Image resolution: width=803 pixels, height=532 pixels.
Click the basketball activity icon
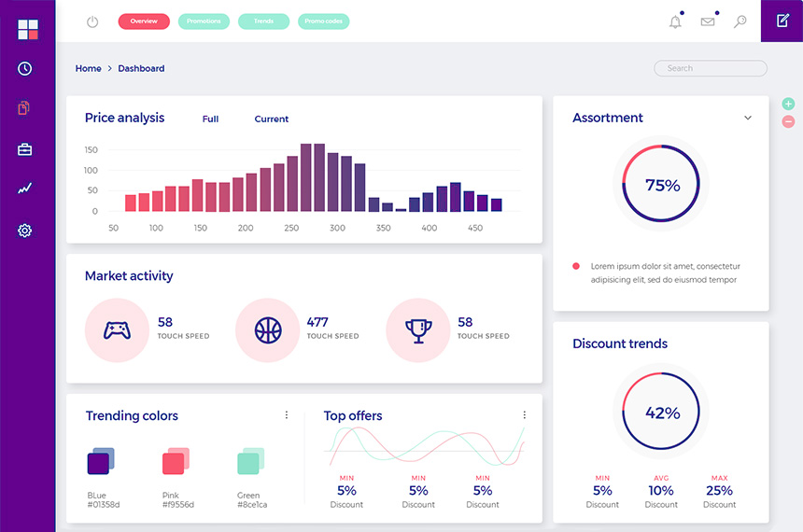coord(268,330)
